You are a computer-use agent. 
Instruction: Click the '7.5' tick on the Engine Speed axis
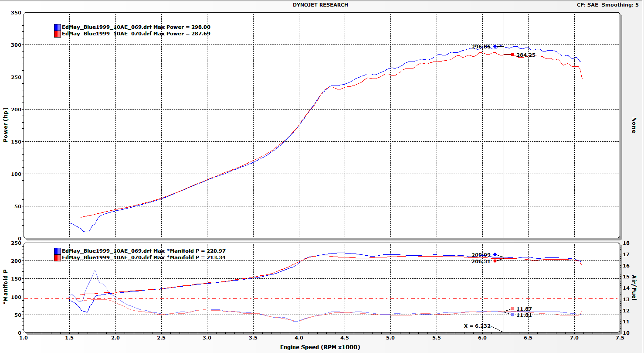(619, 338)
